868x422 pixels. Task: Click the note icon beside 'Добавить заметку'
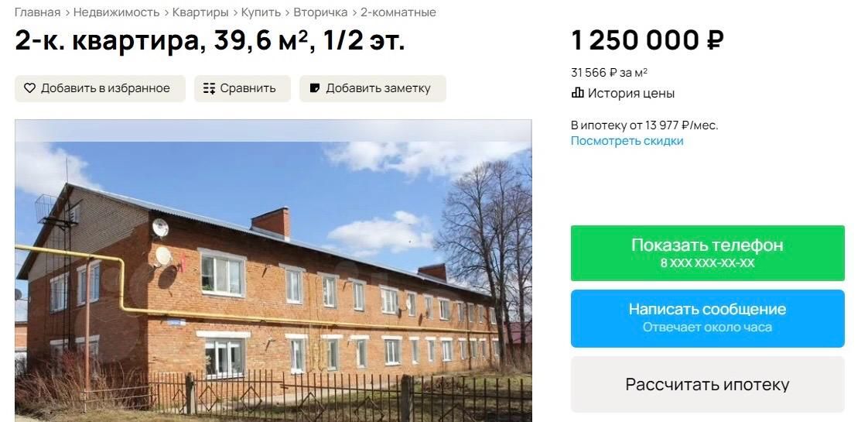[314, 88]
